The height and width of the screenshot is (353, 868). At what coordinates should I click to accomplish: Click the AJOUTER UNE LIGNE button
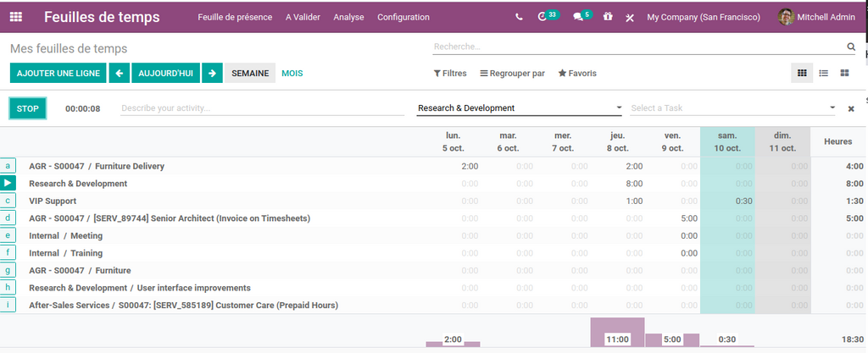[x=58, y=74]
